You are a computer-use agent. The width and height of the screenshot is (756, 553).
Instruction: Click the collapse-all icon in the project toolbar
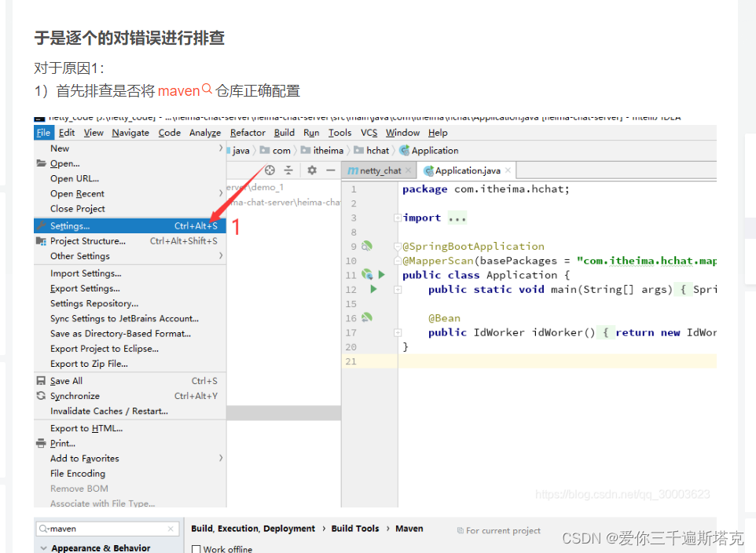click(288, 170)
